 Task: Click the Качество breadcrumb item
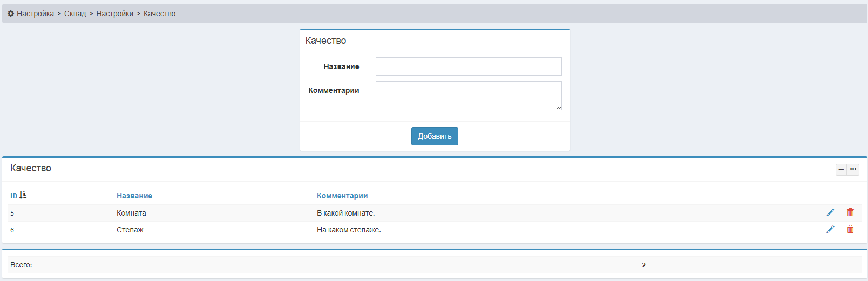159,14
